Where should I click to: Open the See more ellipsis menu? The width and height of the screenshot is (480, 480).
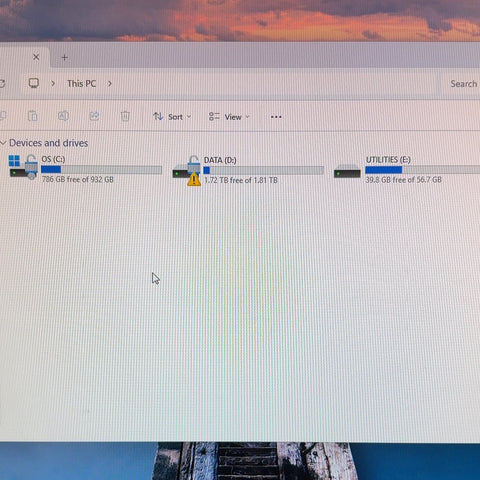click(x=276, y=117)
